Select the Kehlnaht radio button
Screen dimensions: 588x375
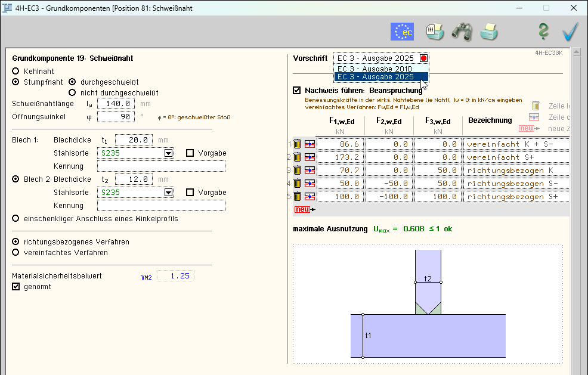click(x=16, y=71)
